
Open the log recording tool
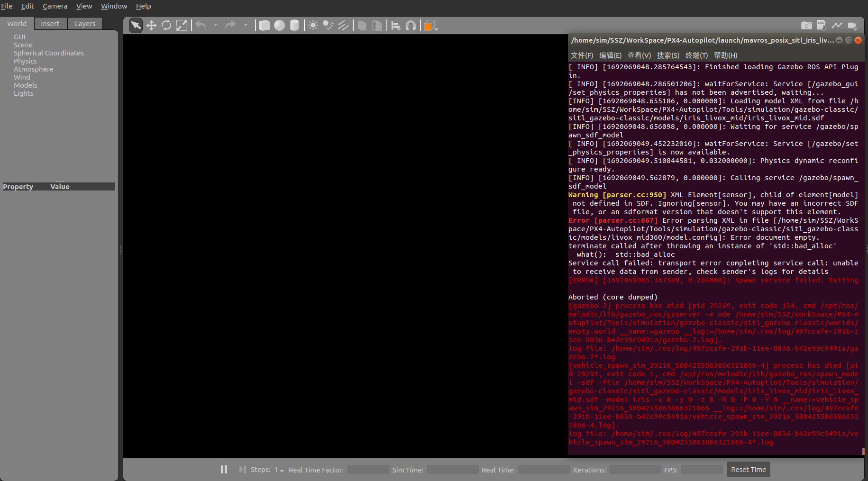(821, 25)
